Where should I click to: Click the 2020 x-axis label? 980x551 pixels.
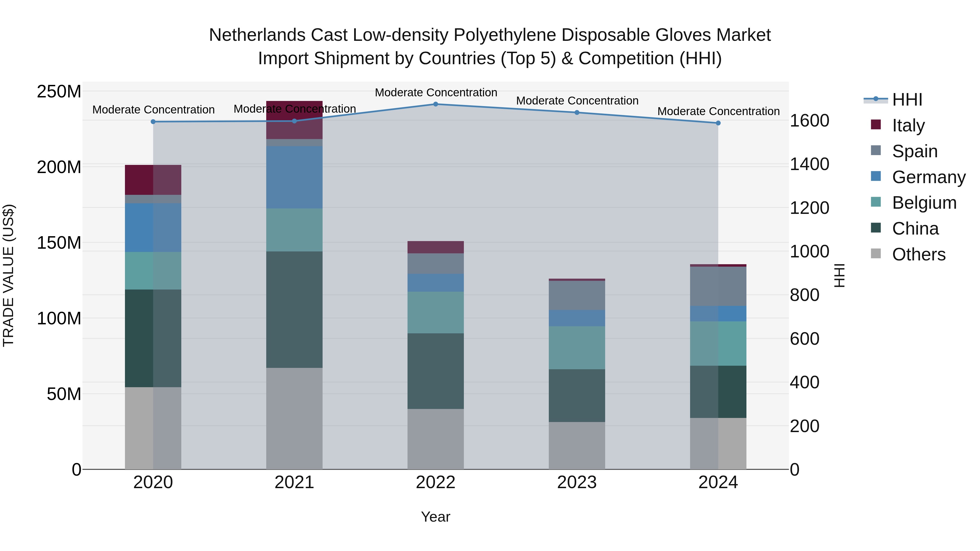(153, 482)
